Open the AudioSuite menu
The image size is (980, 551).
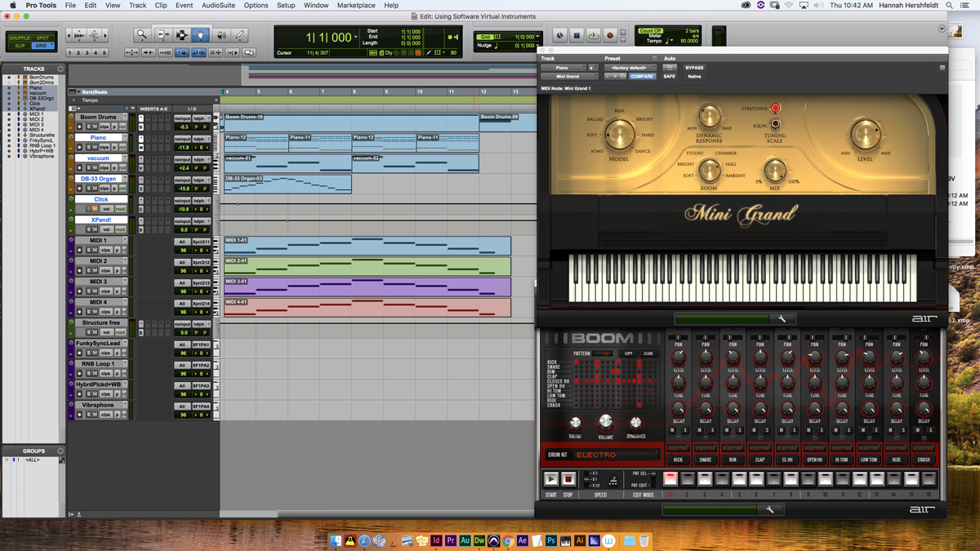pos(218,5)
